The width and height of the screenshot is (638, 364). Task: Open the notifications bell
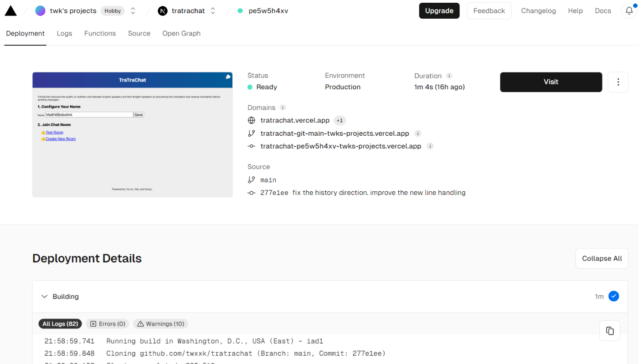(x=629, y=11)
